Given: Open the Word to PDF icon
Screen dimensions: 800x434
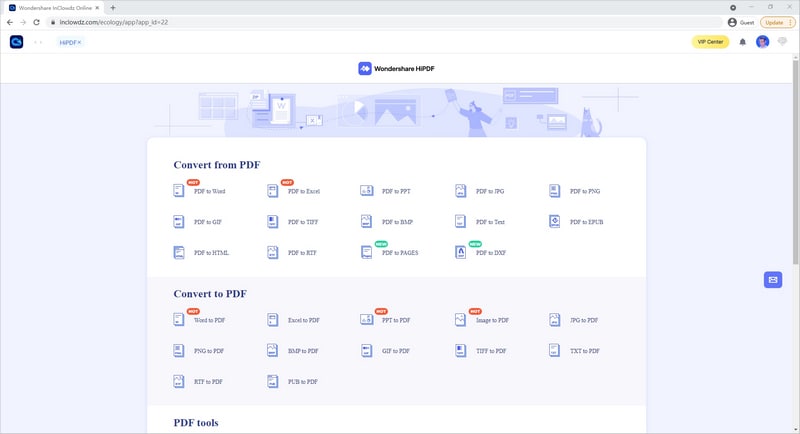Looking at the screenshot, I should pos(179,320).
